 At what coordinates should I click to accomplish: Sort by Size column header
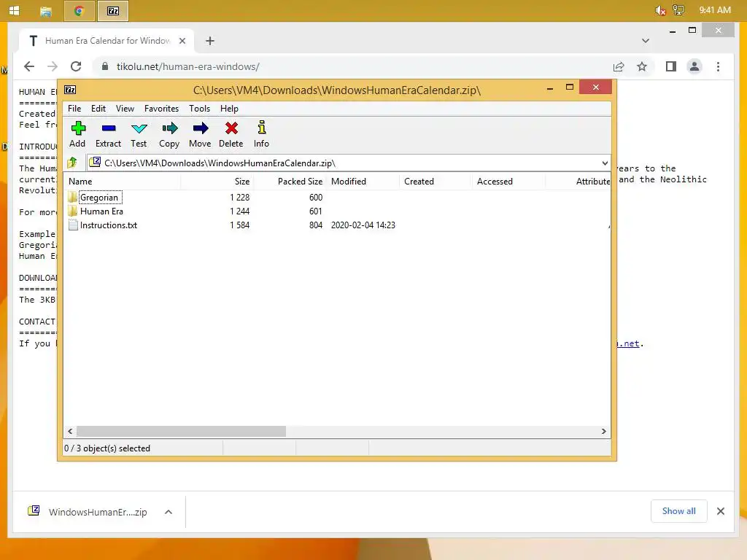coord(217,182)
